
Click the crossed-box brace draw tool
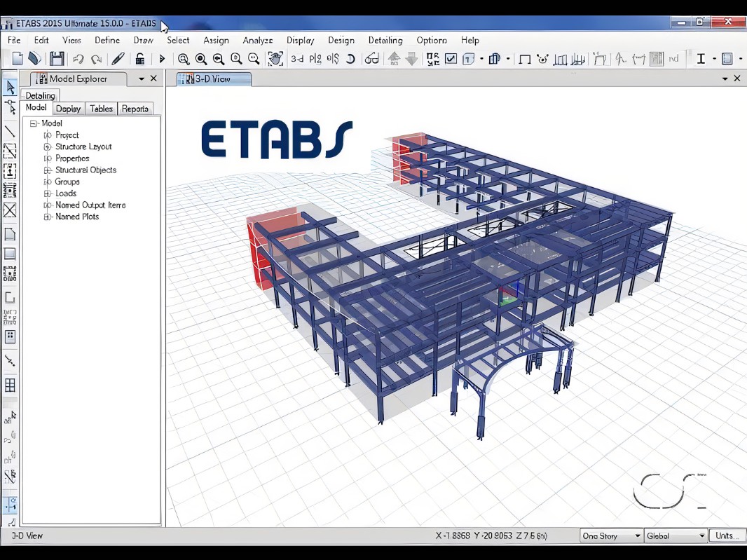point(10,210)
